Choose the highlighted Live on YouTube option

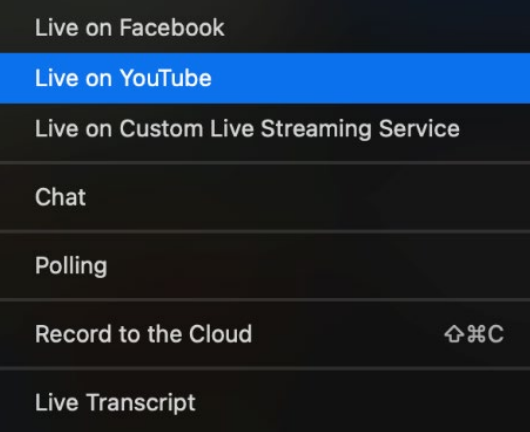265,78
